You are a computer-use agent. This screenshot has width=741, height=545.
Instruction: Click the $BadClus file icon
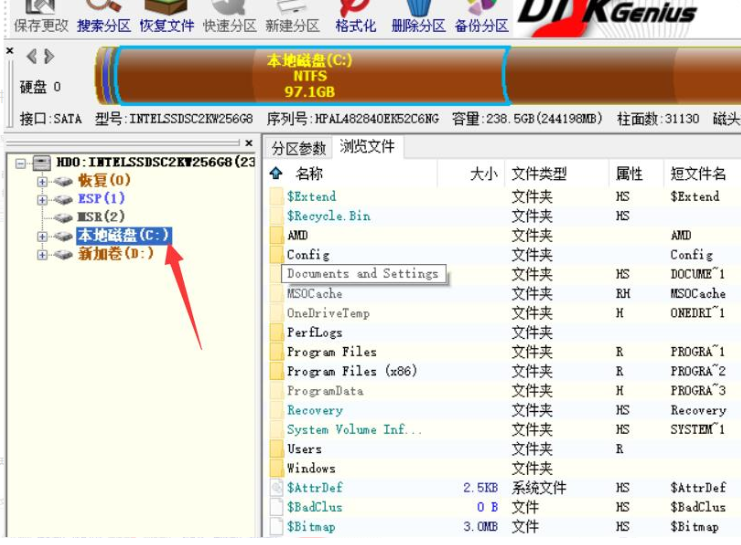click(x=276, y=507)
